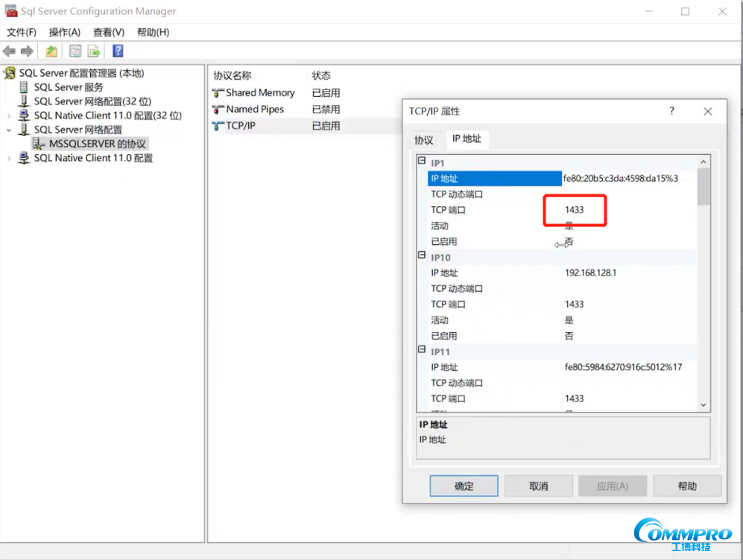Click the Export List toolbar icon
Image resolution: width=743 pixels, height=560 pixels.
[x=94, y=51]
